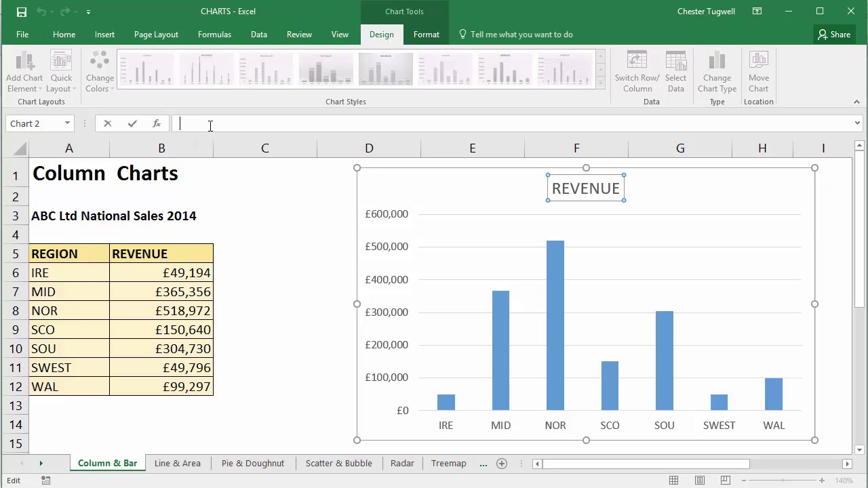Zoom in with the plus button
Image resolution: width=868 pixels, height=488 pixels.
(x=822, y=481)
